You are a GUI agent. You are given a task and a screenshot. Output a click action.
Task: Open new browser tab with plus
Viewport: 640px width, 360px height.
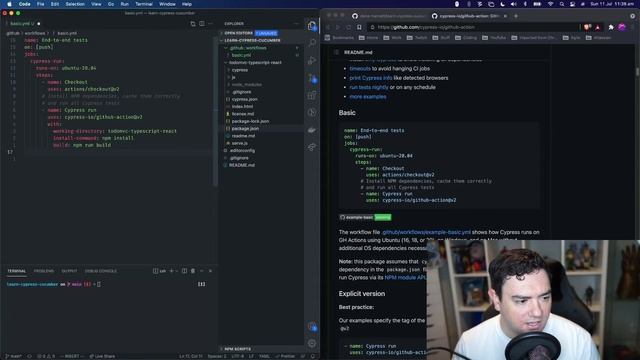click(x=516, y=16)
